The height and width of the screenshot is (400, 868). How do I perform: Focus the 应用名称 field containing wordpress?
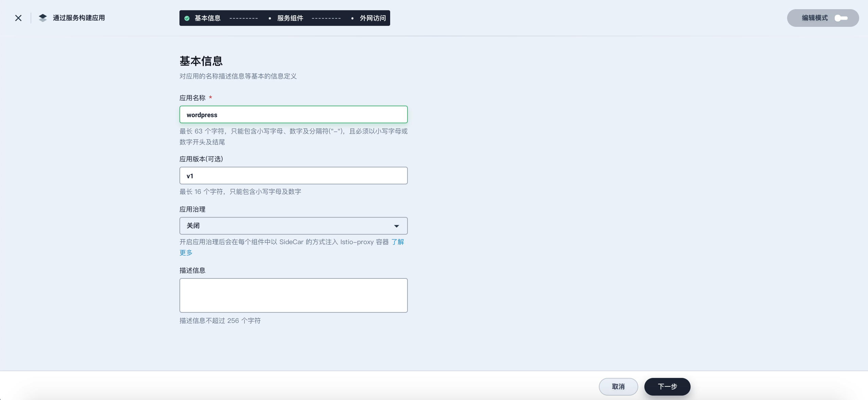coord(293,115)
